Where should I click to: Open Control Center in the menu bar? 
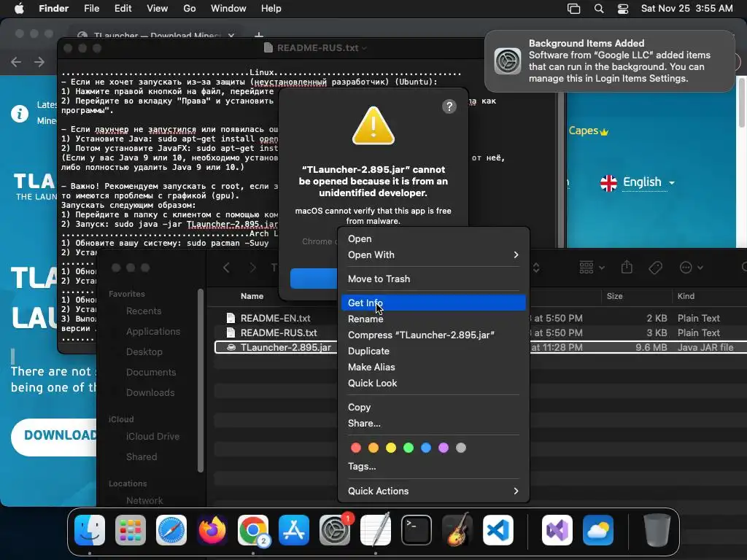point(623,9)
